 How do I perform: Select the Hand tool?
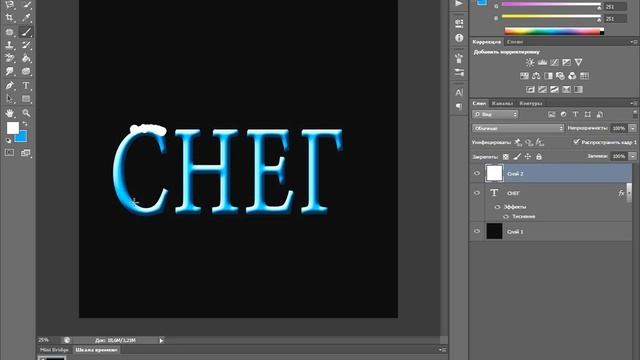point(9,113)
